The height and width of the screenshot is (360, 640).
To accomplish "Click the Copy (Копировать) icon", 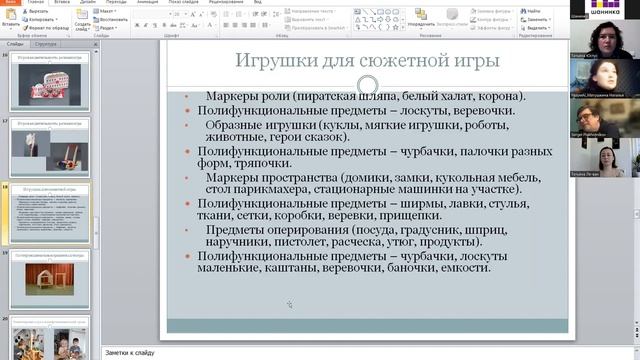I will tap(26, 20).
